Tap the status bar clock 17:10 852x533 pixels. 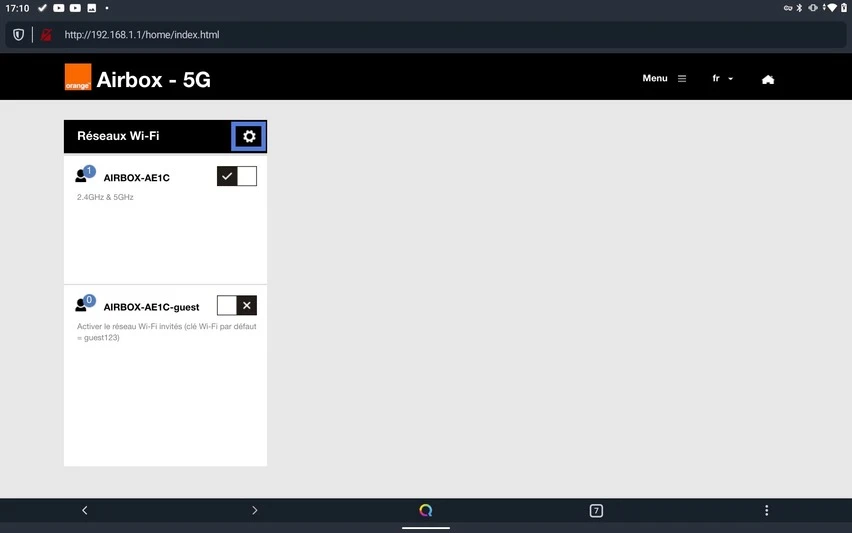(17, 8)
